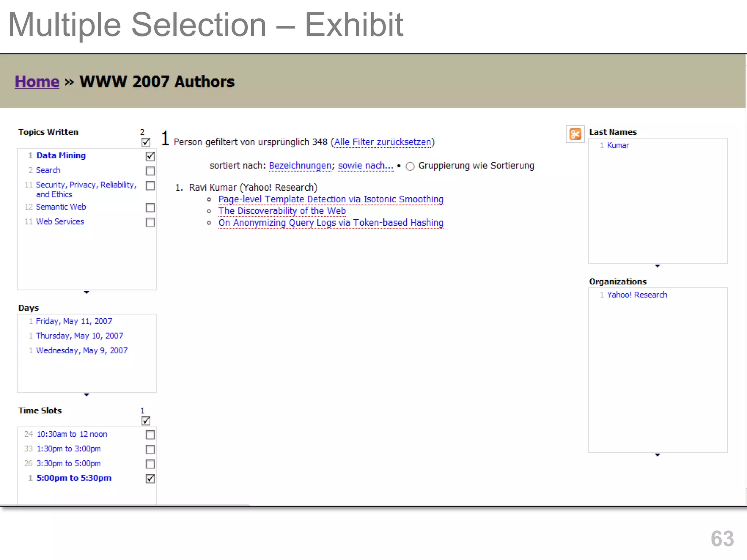Filter by Thursday, May 10, 2007
Viewport: 747px width, 560px height.
click(80, 336)
